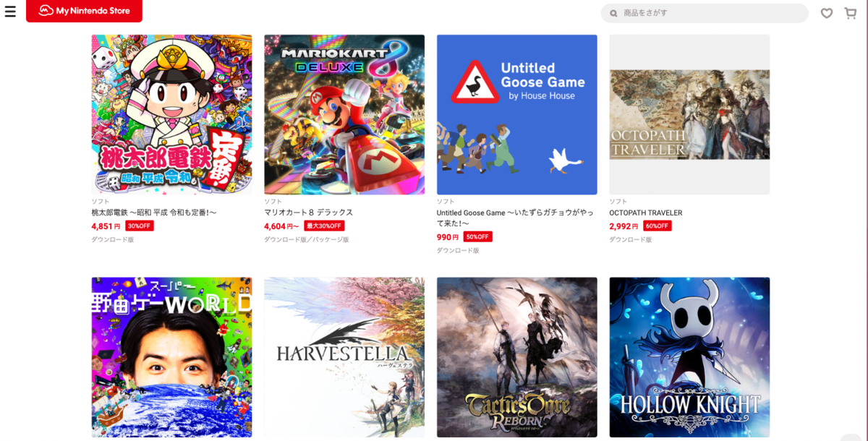The width and height of the screenshot is (868, 441).
Task: Click the 50%OFF badge under Goose Game
Action: (x=478, y=236)
